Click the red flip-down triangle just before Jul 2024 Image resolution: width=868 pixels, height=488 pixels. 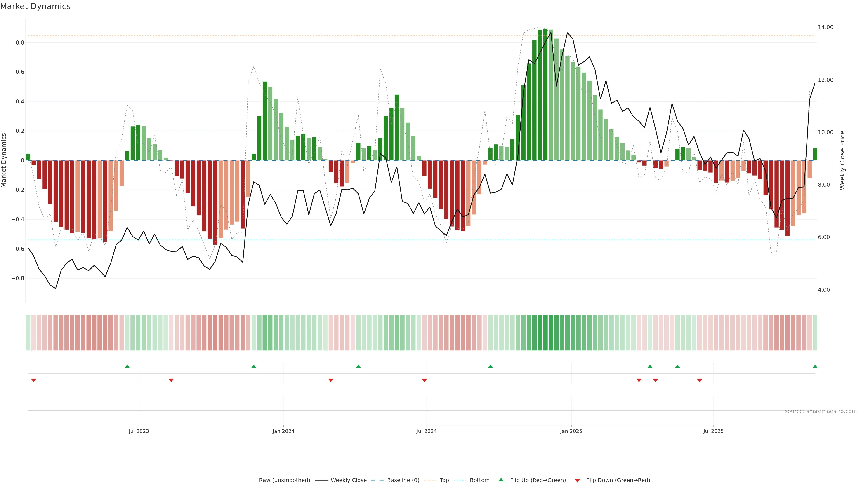click(x=424, y=380)
